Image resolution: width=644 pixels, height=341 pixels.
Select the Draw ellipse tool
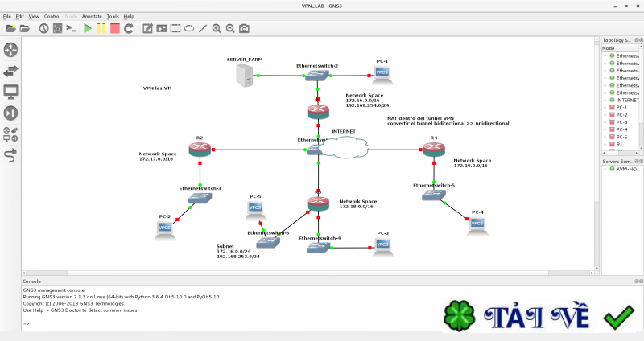pos(189,28)
